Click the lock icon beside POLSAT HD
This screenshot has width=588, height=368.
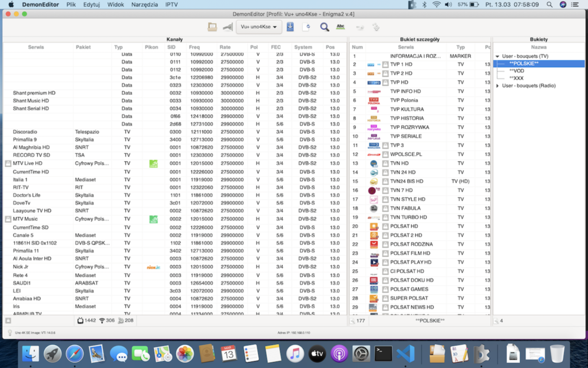pos(386,226)
